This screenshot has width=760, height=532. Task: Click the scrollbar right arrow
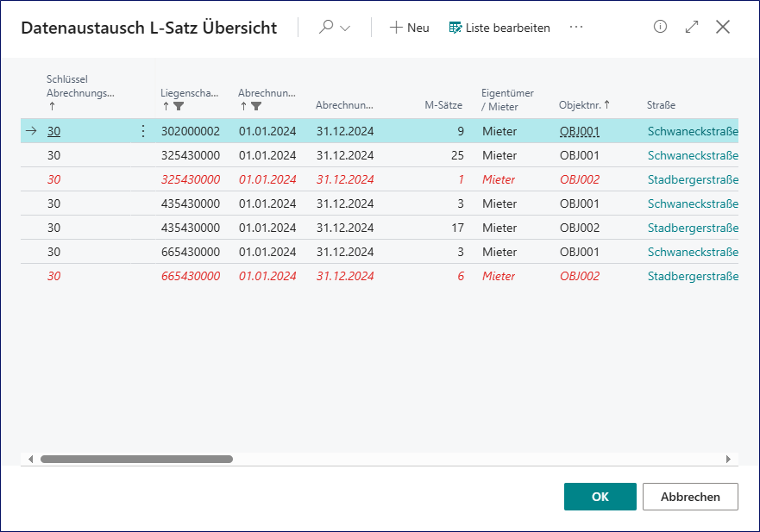(x=728, y=460)
